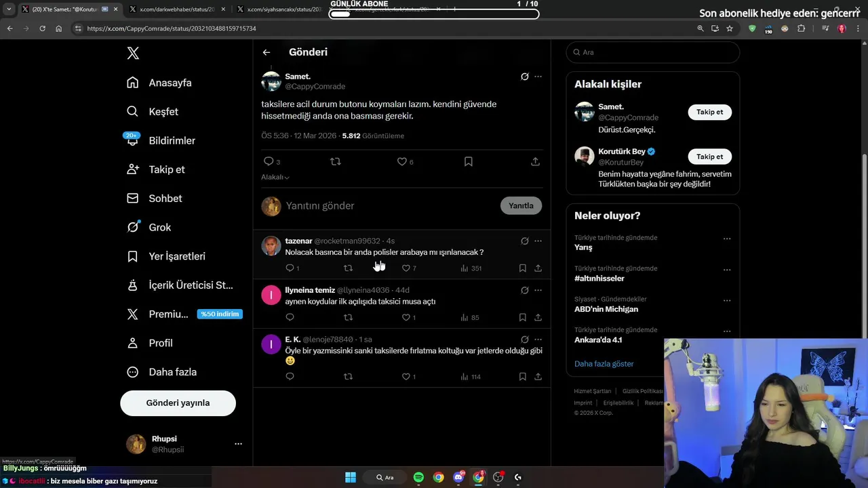868x488 pixels.
Task: Click the browser address bar URL
Action: 172,28
